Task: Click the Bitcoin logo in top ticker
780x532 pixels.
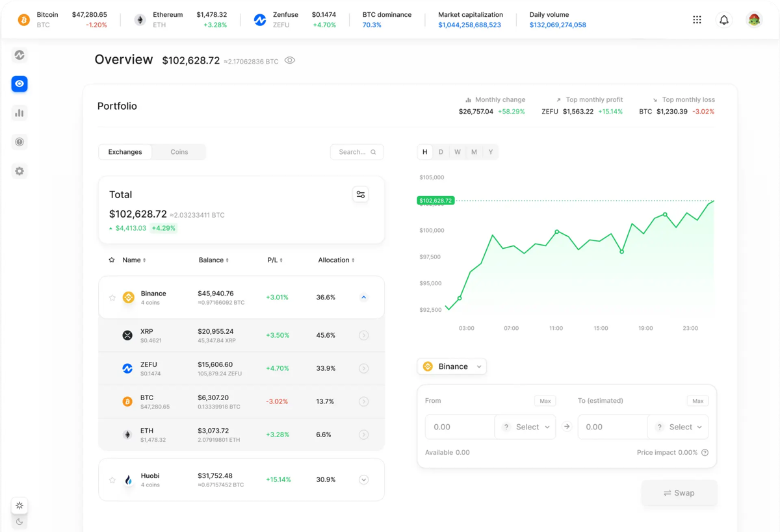Action: click(23, 20)
